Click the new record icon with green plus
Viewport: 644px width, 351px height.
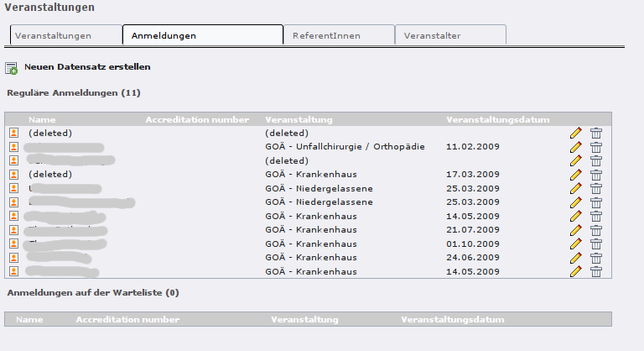click(x=11, y=67)
